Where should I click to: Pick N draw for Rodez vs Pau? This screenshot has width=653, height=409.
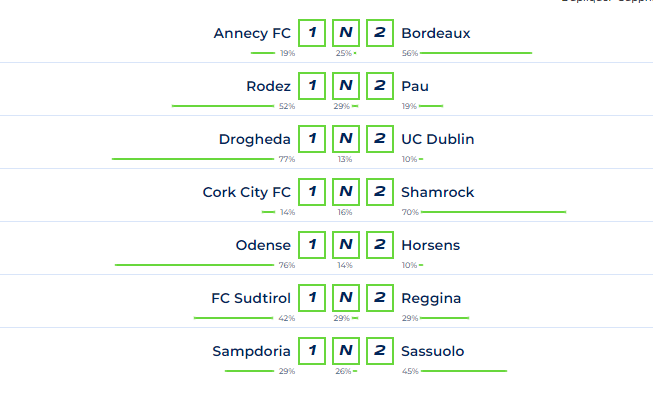[x=346, y=86]
